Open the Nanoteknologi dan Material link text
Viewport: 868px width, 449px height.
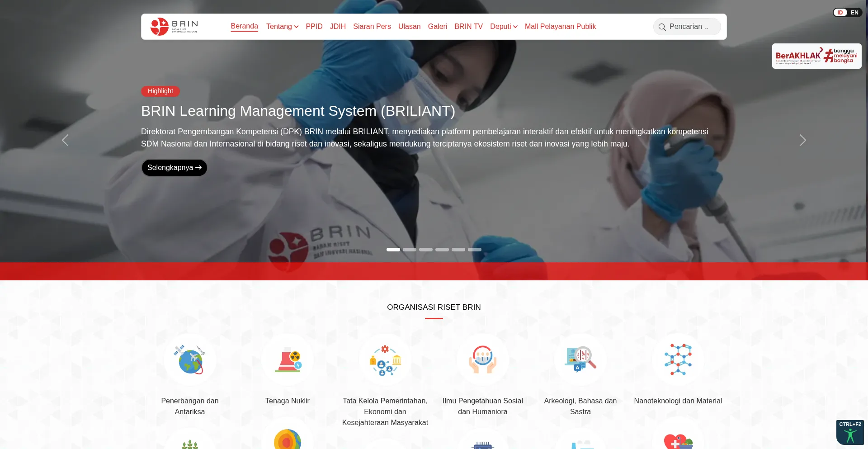(678, 401)
